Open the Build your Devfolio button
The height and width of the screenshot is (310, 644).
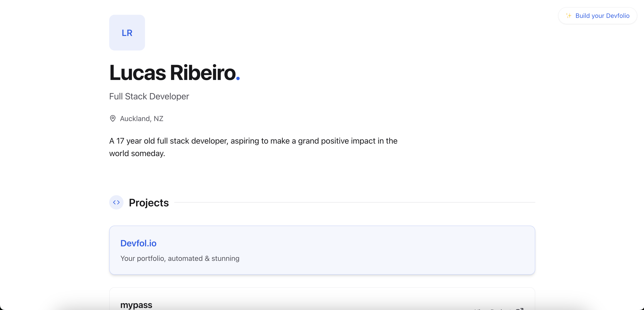597,15
